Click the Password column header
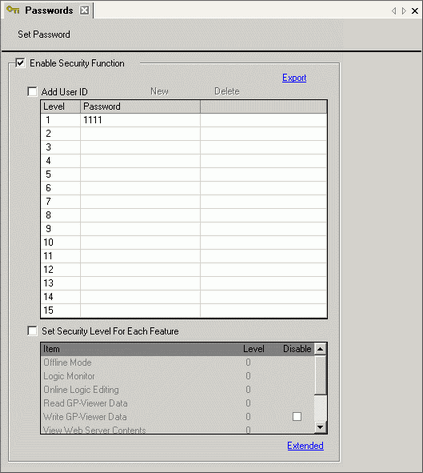This screenshot has width=423, height=473. click(x=140, y=107)
